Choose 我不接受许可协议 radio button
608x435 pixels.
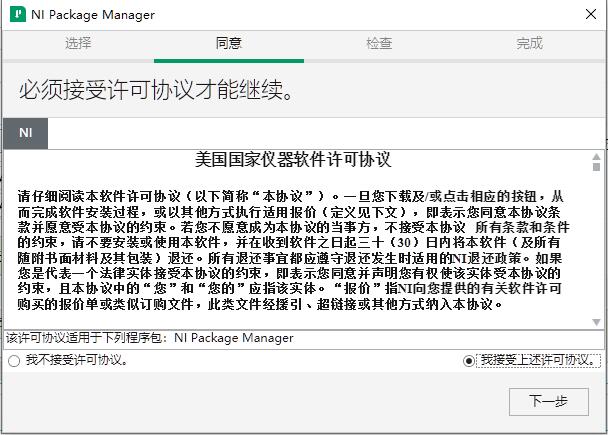point(14,361)
